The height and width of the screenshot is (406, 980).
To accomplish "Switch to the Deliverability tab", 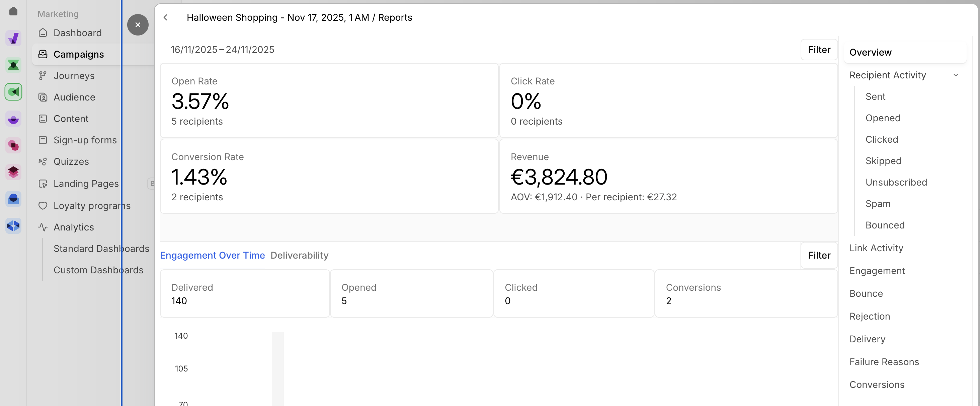I will 300,255.
